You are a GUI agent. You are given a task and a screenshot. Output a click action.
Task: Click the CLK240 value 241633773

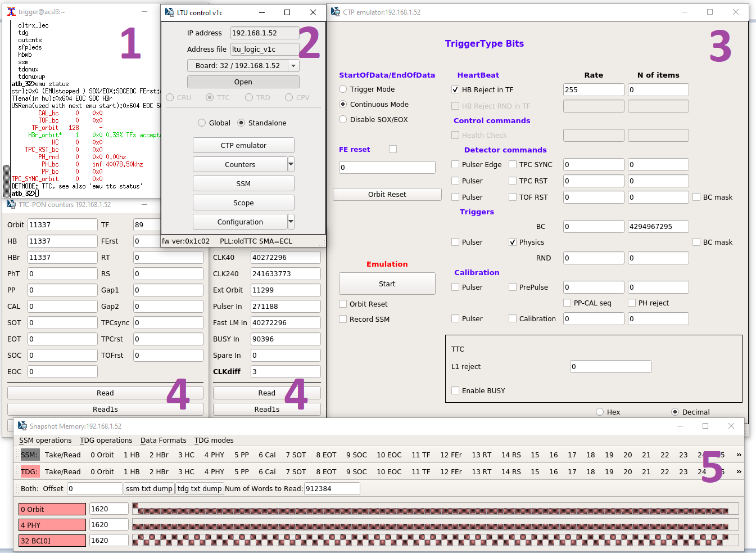(286, 273)
